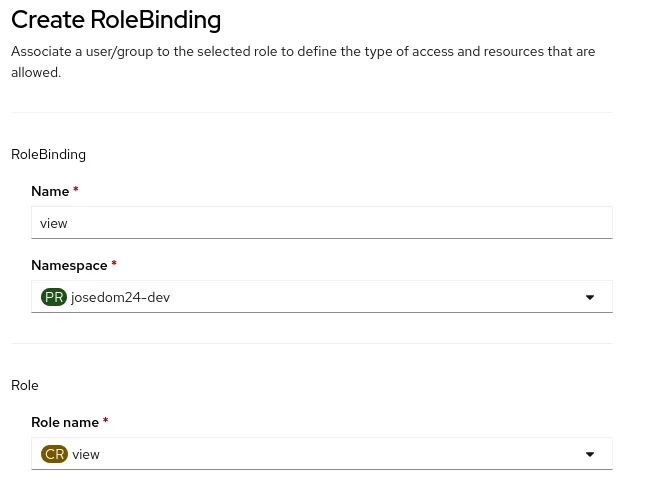
Task: Click the word 'allowed.' in the description
Action: click(36, 73)
